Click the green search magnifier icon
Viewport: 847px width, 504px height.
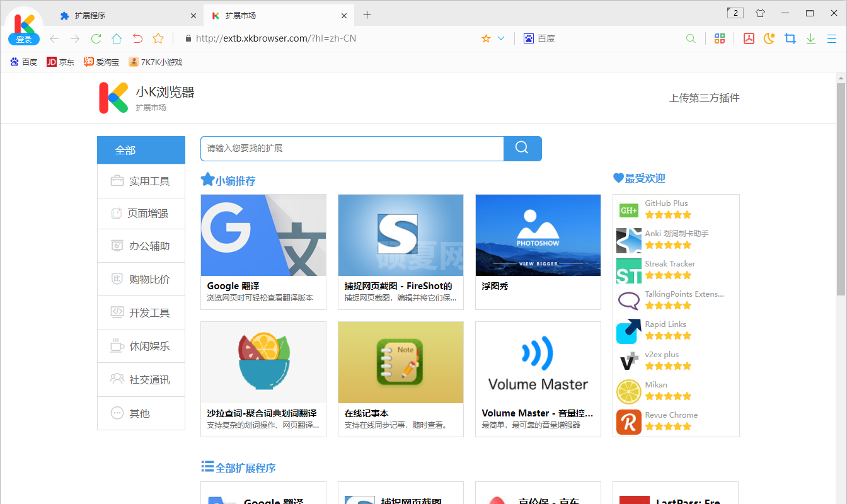click(691, 38)
